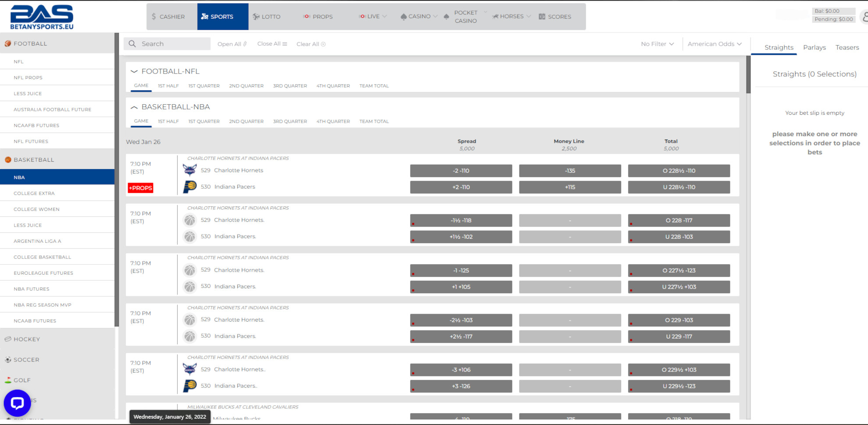
Task: Open AUSTRALIA FOOTBALL FUTURE in the sidebar
Action: [57, 110]
